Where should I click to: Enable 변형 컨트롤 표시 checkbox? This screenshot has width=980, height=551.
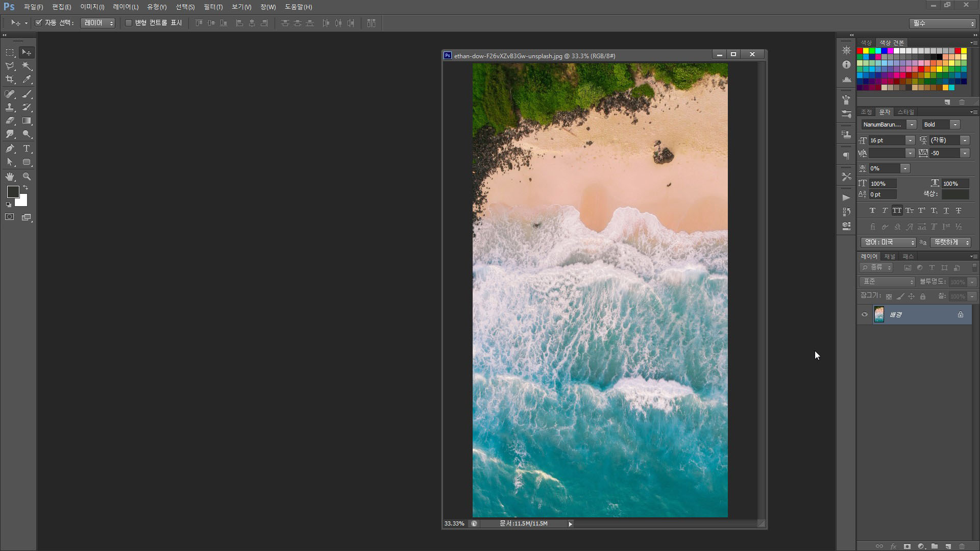click(x=129, y=23)
